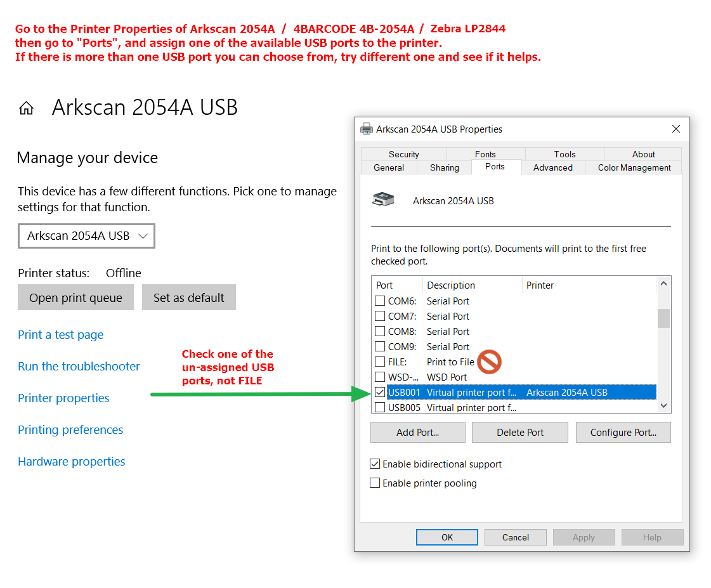Image resolution: width=711 pixels, height=588 pixels.
Task: Switch to the Fonts tab
Action: [x=485, y=154]
